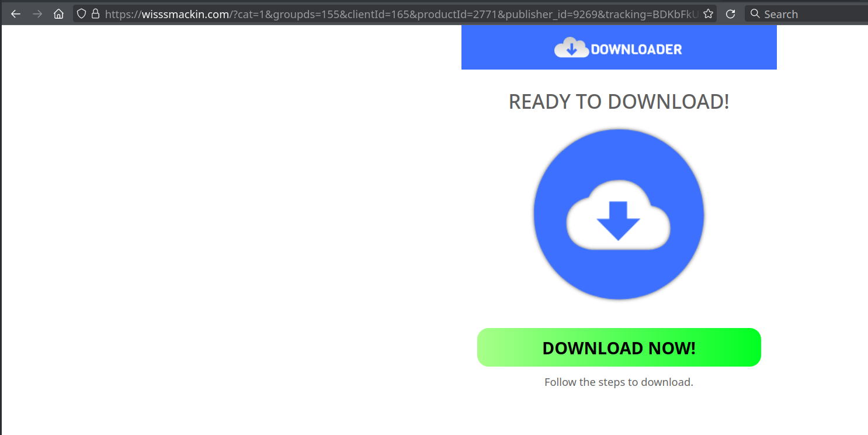Click the READY TO DOWNLOAD! heading
Image resolution: width=868 pixels, height=435 pixels.
point(619,102)
